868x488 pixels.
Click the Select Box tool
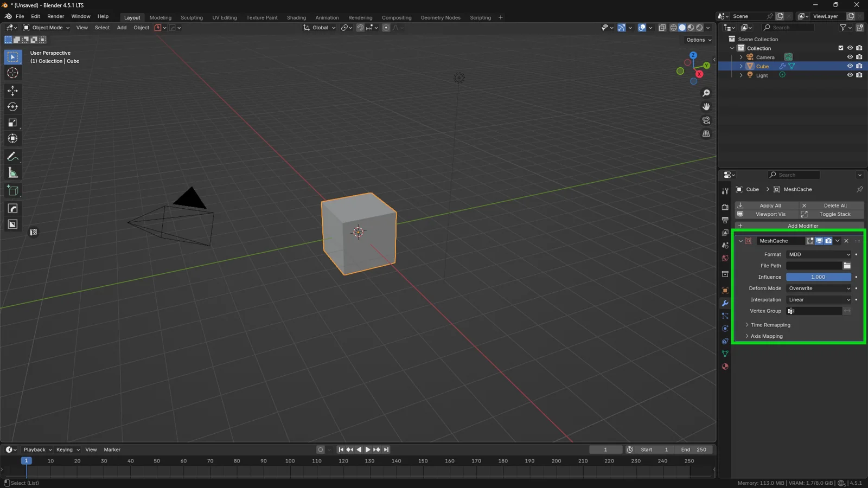[x=12, y=57]
